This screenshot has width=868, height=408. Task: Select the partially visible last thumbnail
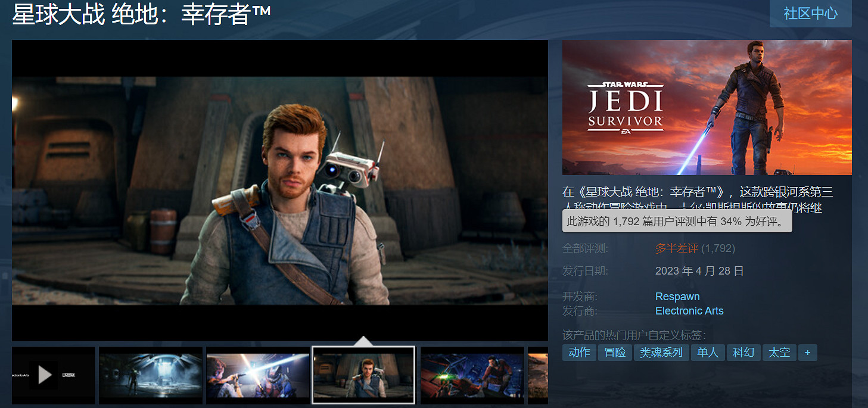click(538, 375)
